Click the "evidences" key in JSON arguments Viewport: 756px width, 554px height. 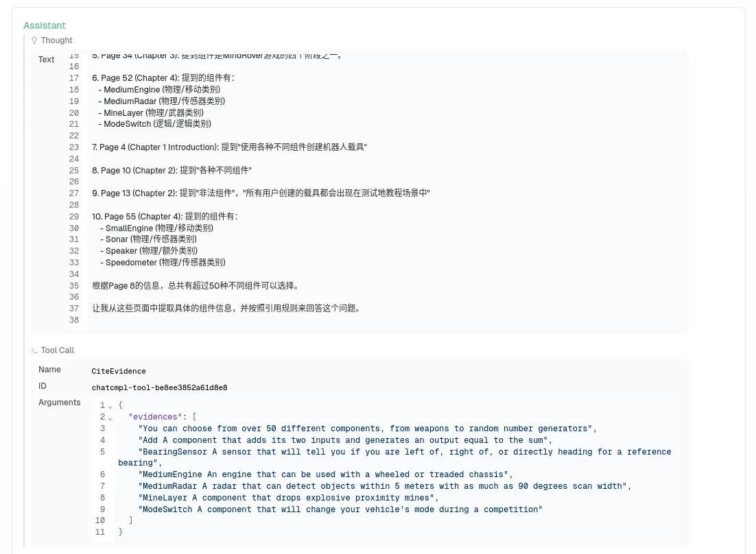[155, 417]
